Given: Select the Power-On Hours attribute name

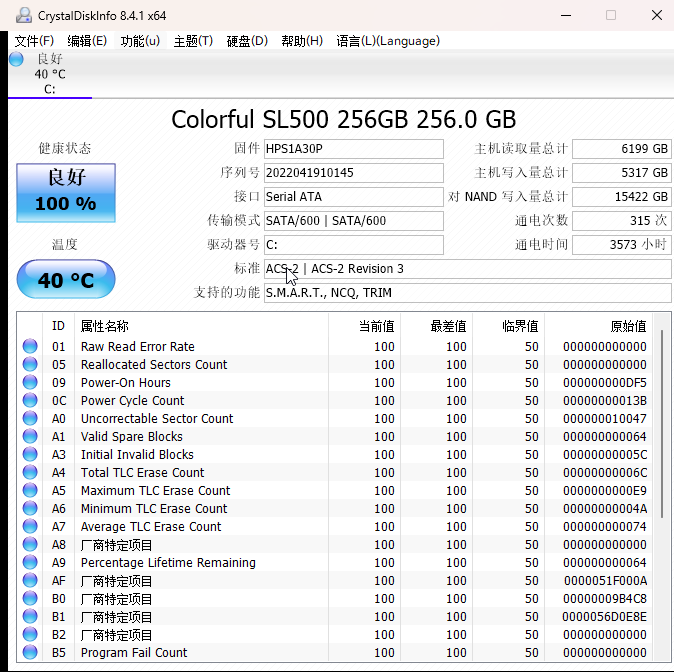Looking at the screenshot, I should tap(126, 382).
